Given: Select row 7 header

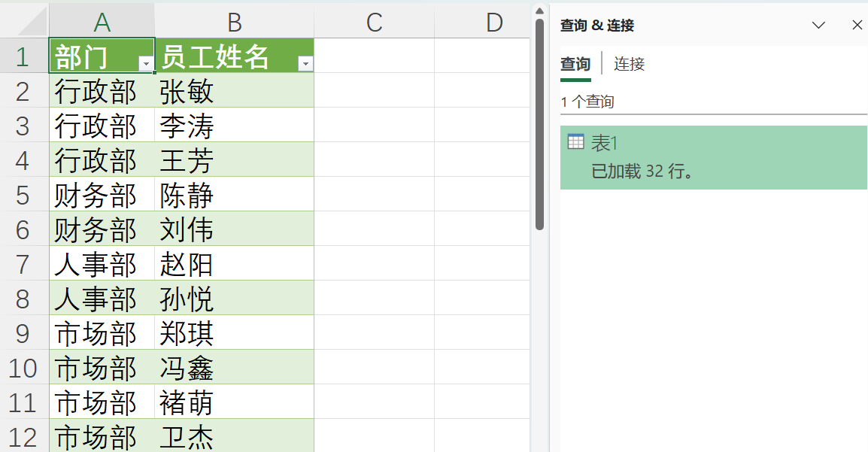Looking at the screenshot, I should point(23,262).
